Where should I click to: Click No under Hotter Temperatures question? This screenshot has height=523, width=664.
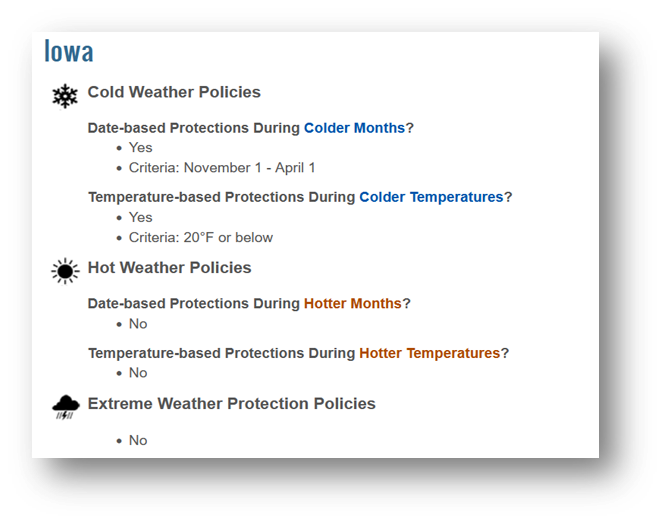(138, 373)
